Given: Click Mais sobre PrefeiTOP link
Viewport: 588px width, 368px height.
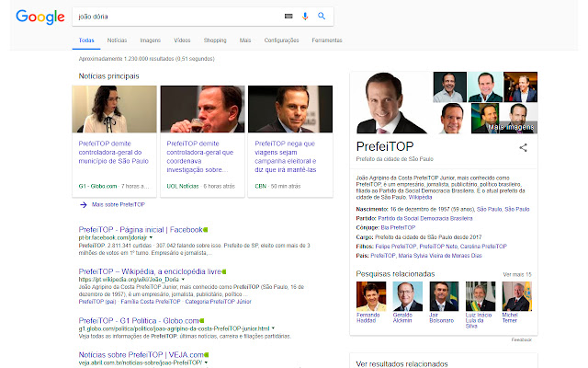Looking at the screenshot, I should pos(119,204).
